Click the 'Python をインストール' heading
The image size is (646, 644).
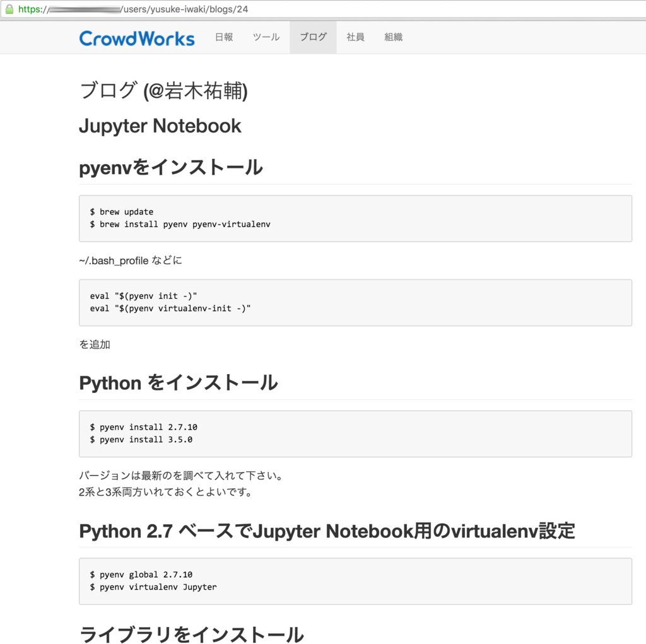tap(179, 383)
